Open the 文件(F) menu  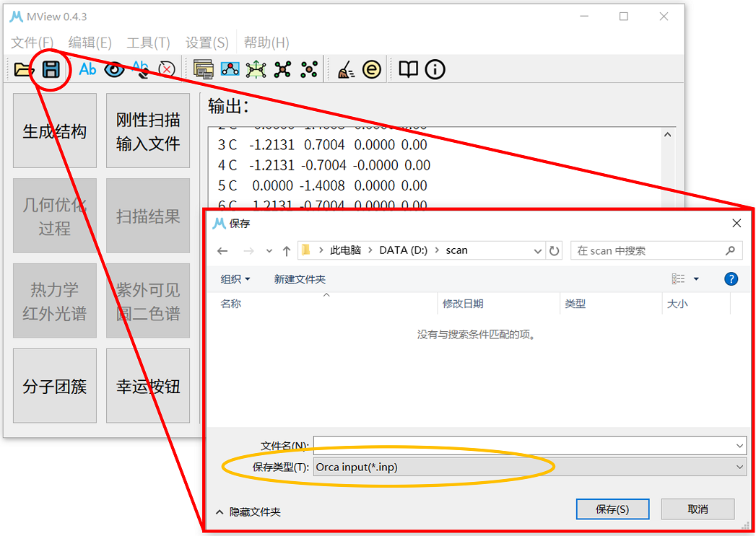32,42
